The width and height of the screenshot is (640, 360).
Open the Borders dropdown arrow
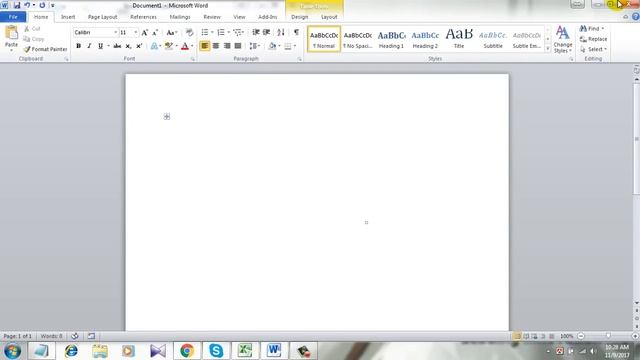click(x=295, y=46)
